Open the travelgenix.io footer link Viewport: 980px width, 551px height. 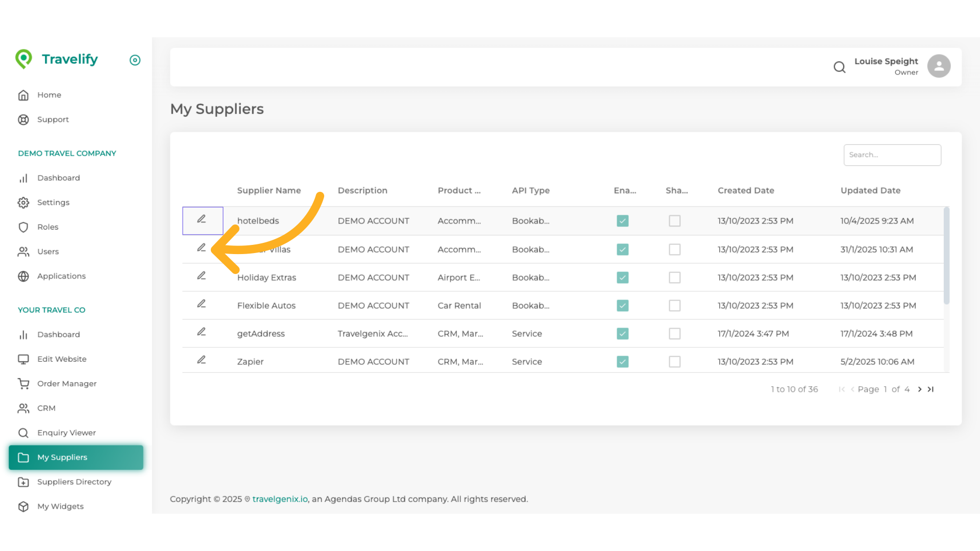coord(280,499)
